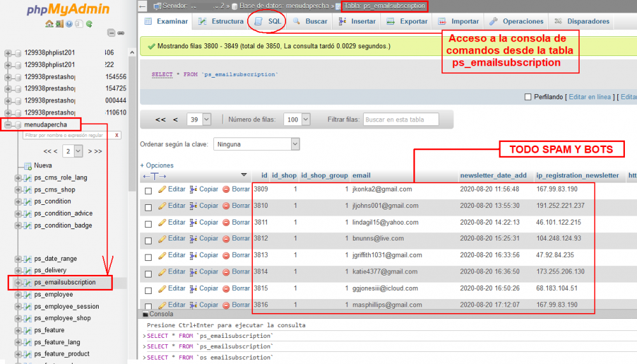Tick checkbox for row 3809

click(x=148, y=191)
